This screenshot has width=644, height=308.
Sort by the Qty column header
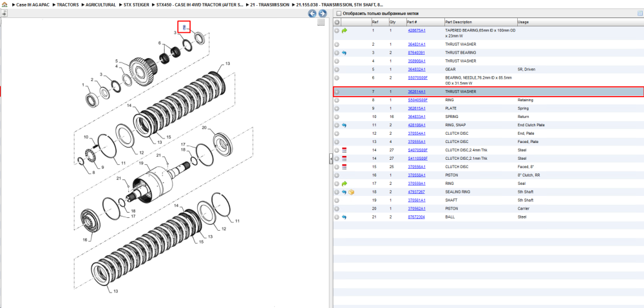pos(392,22)
